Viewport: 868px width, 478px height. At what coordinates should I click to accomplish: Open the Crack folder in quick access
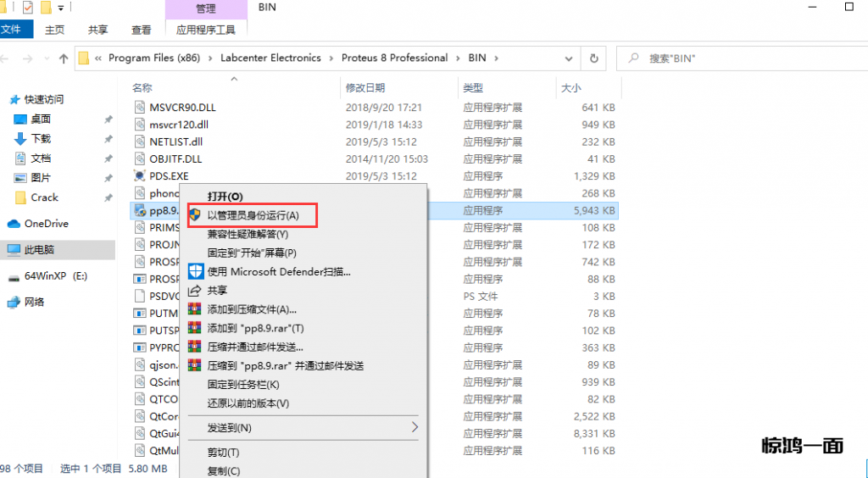[44, 197]
